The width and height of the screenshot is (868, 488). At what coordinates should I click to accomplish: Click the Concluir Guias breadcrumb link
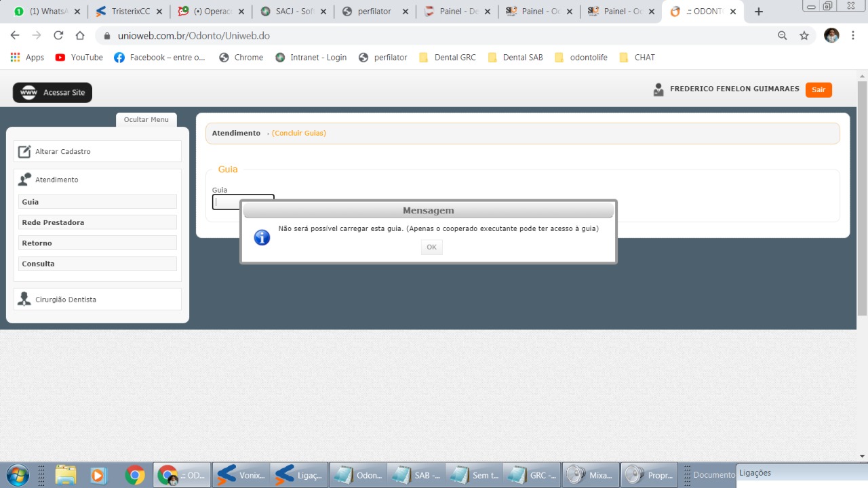(298, 134)
